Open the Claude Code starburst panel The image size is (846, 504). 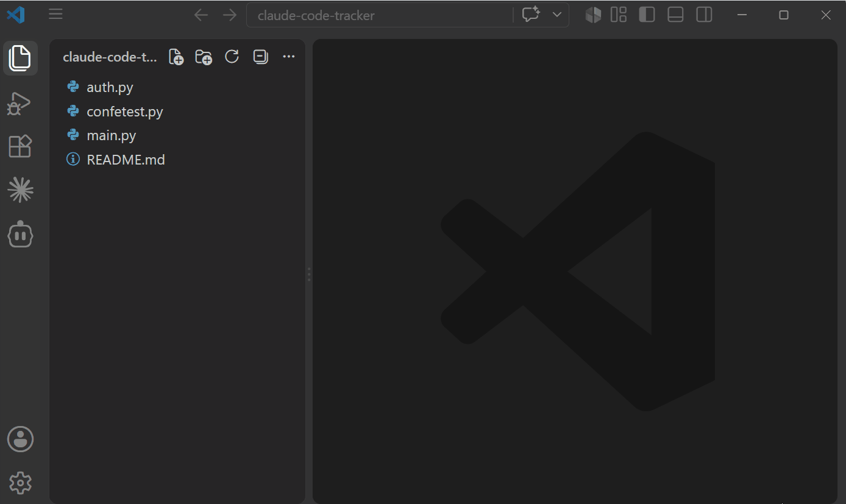click(x=20, y=190)
